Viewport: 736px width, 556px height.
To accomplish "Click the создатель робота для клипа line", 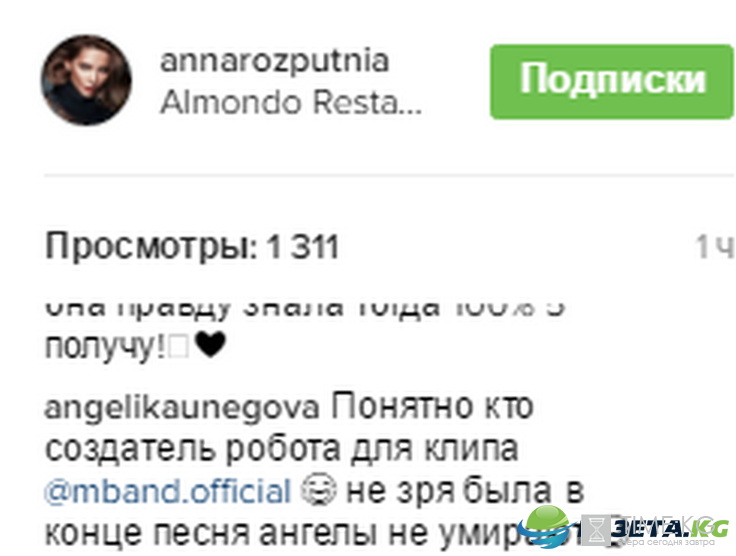I will click(282, 449).
